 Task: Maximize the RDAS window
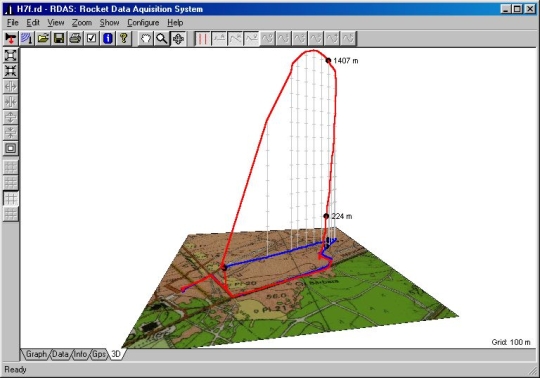[517, 9]
